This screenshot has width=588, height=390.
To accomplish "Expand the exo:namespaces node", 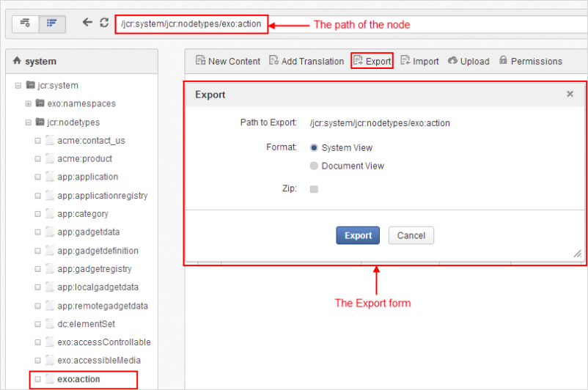I will click(x=28, y=104).
